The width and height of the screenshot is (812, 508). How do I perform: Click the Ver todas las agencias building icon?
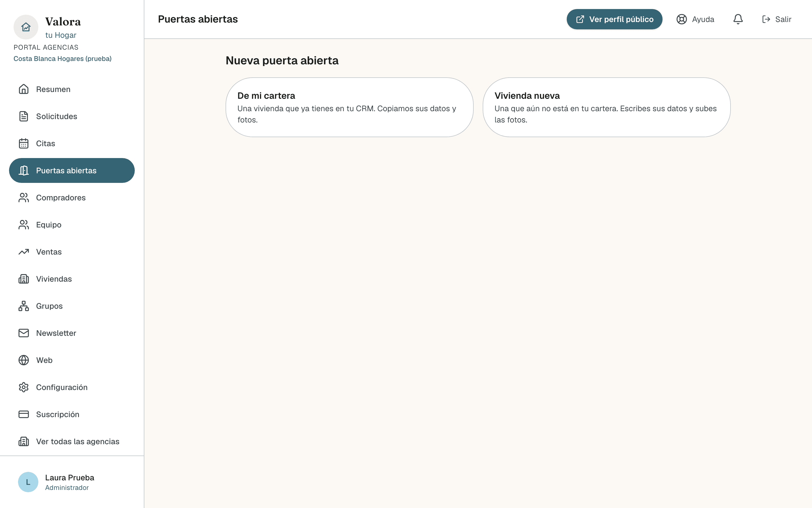(x=23, y=441)
